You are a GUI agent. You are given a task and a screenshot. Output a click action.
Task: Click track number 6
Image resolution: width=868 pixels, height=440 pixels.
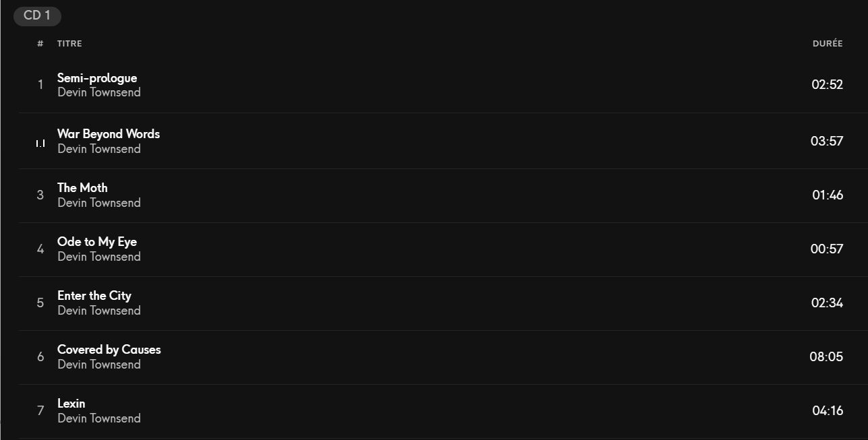pos(40,356)
